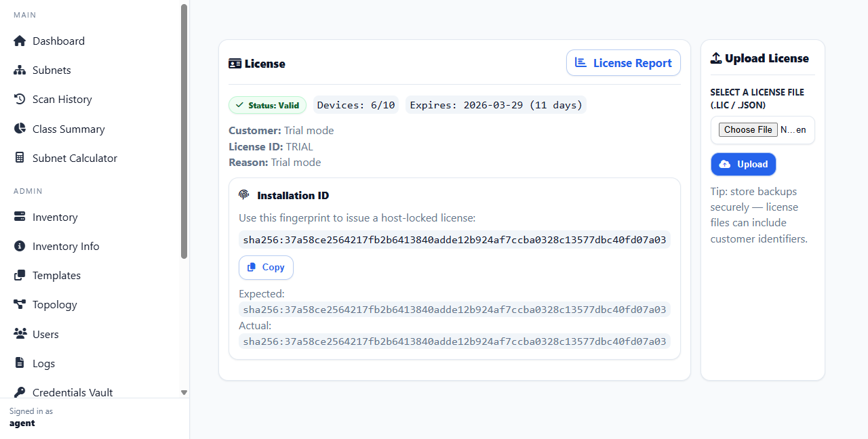Click the Expires 2026-03-29 badge
868x439 pixels.
496,105
